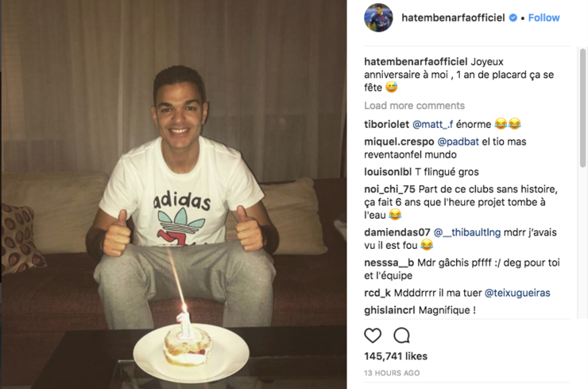This screenshot has height=389, width=588.
Task: Expand Load more comments
Action: click(x=414, y=106)
